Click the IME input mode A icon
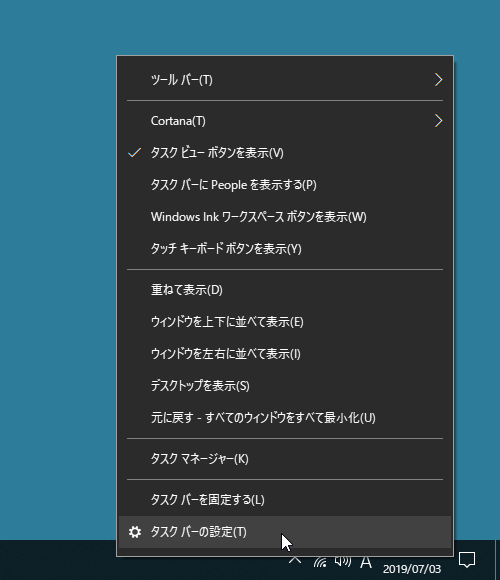Viewport: 500px width, 580px height. coord(366,562)
